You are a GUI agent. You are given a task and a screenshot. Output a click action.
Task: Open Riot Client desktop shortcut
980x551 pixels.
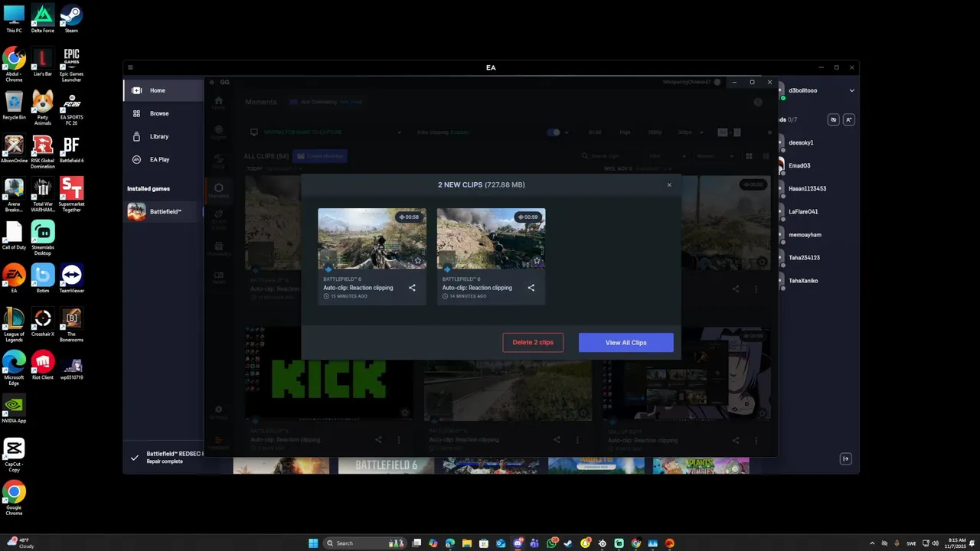click(x=43, y=365)
